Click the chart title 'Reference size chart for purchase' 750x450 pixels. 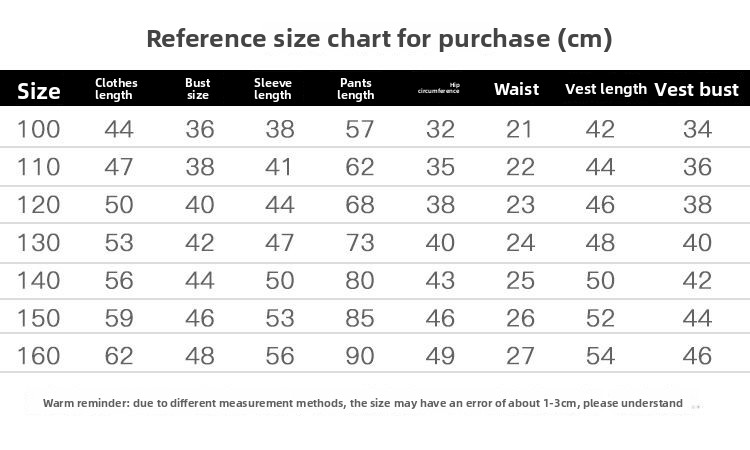coord(379,39)
